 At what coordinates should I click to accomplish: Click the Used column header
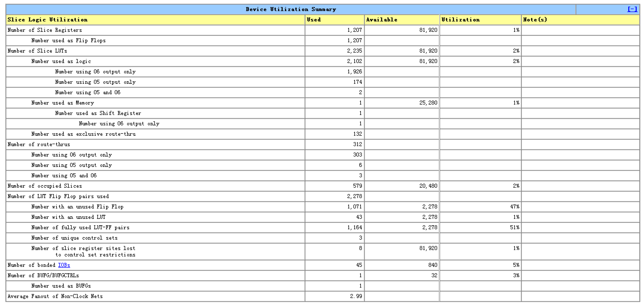tap(314, 20)
